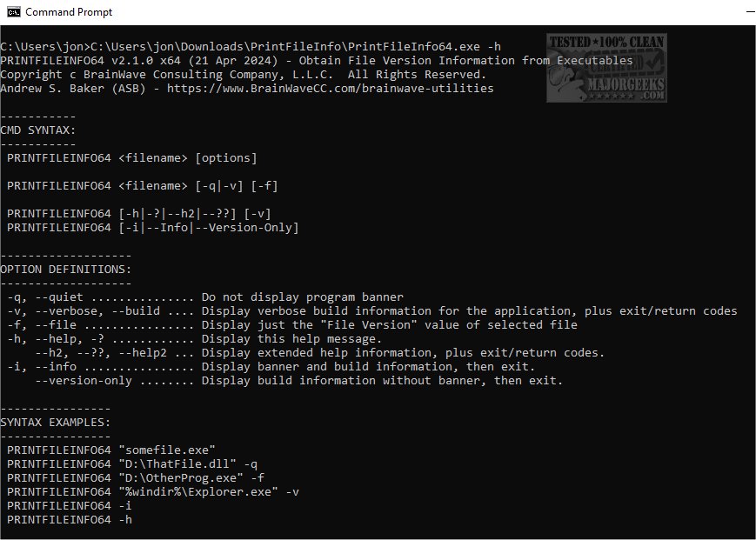Click the CMD SYNTAX heading
756x540 pixels.
(x=38, y=130)
